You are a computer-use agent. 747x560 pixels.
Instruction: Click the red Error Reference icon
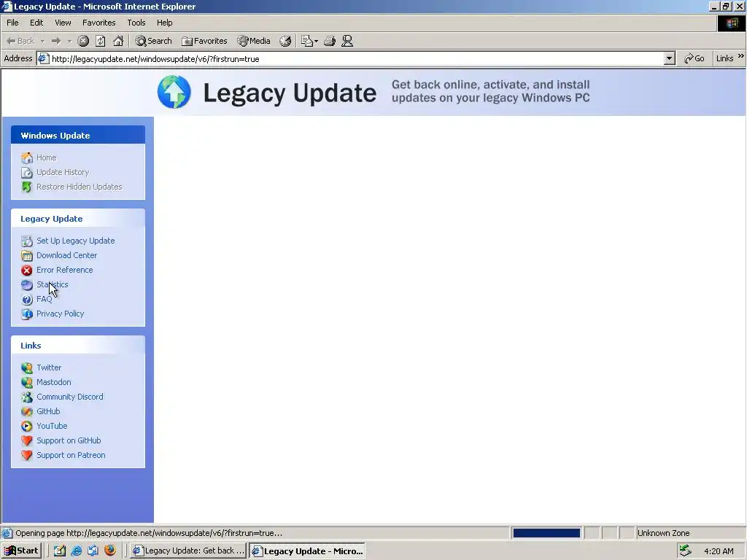pyautogui.click(x=27, y=271)
